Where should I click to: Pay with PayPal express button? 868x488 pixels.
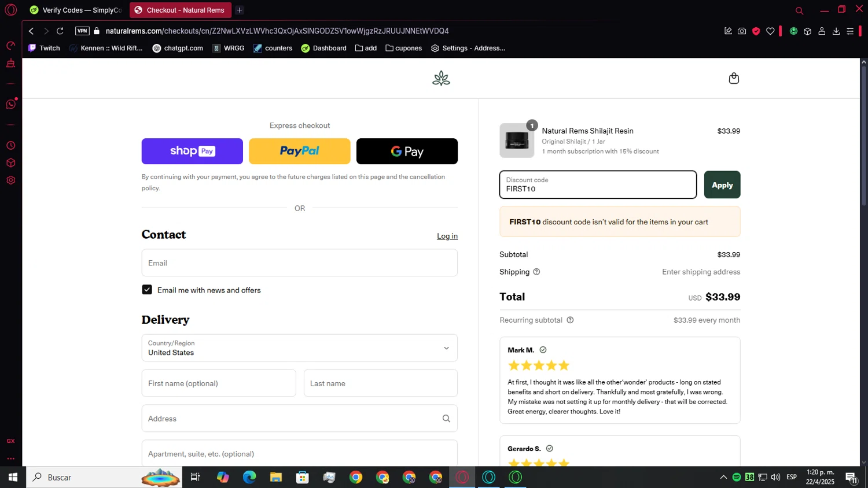click(300, 151)
